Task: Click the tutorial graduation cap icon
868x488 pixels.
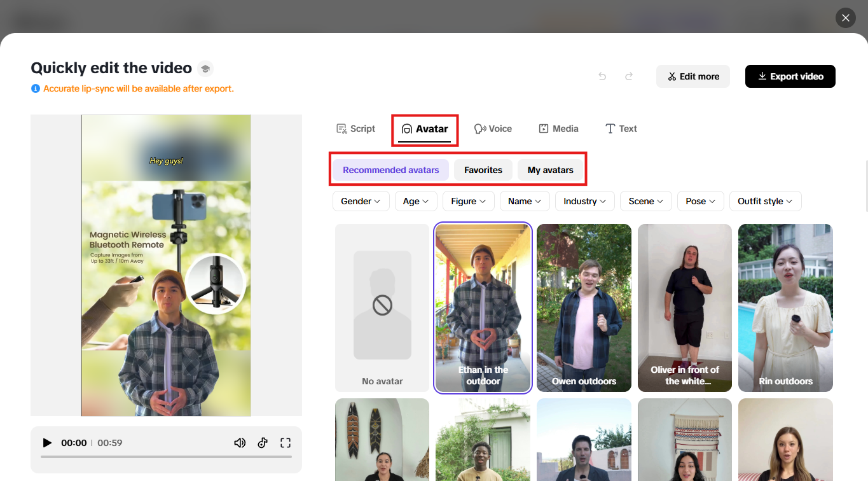Action: click(x=205, y=69)
